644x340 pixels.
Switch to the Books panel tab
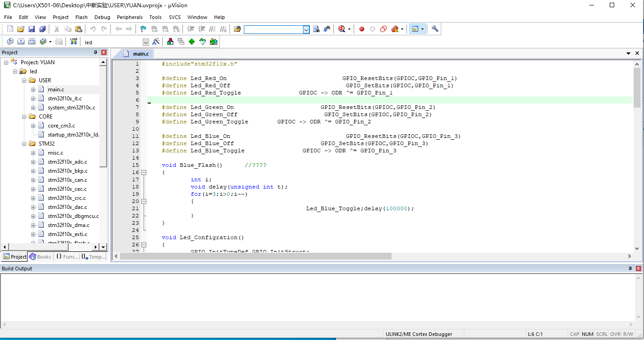pyautogui.click(x=40, y=256)
